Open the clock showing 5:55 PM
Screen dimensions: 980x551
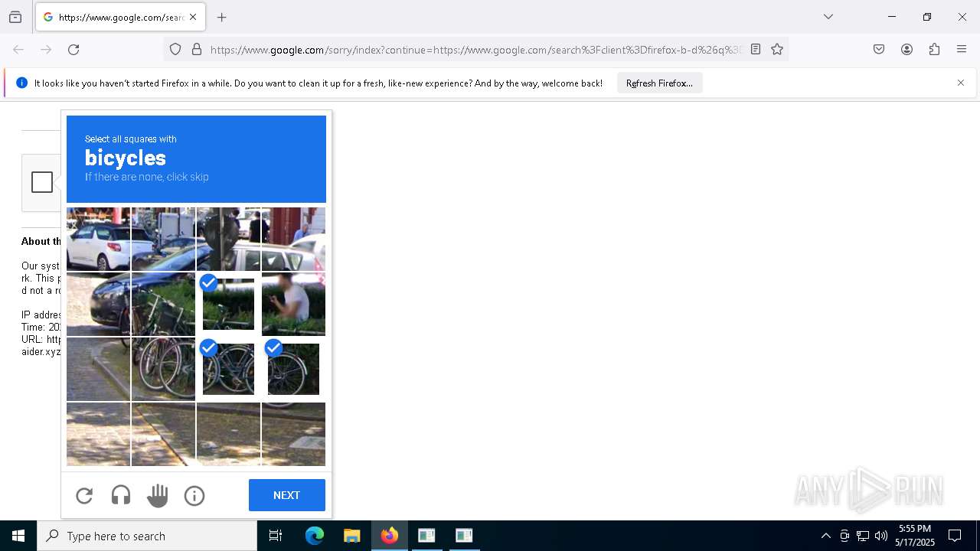pyautogui.click(x=915, y=536)
